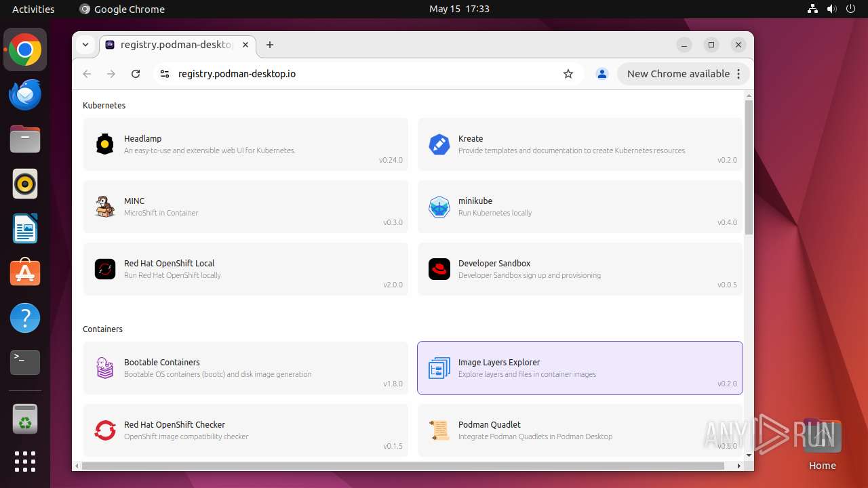Click the Red Hat OpenShift Local icon

pyautogui.click(x=104, y=269)
